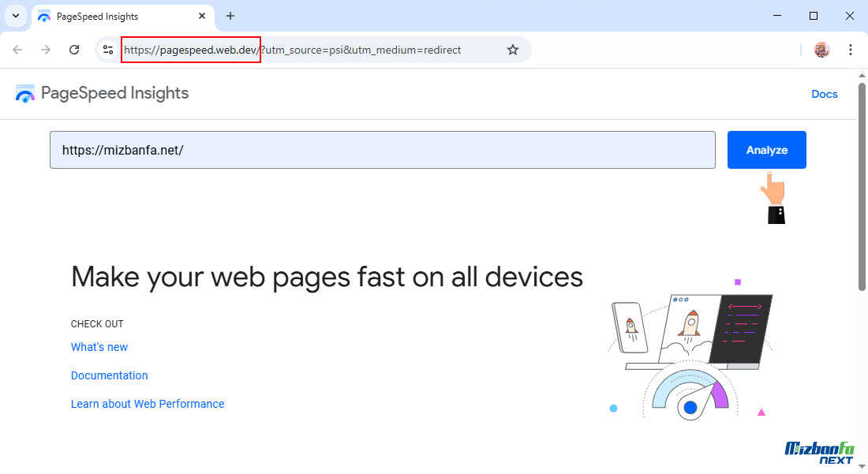
Task: Open the Documentation link
Action: pyautogui.click(x=109, y=375)
